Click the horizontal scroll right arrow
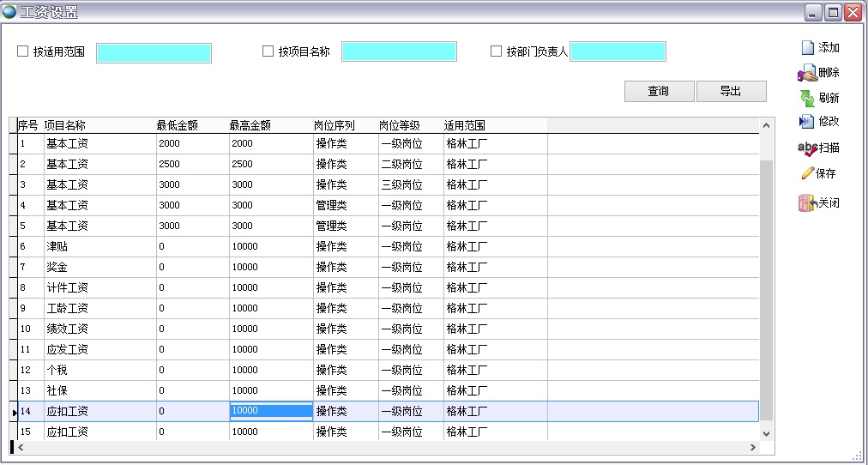Image resolution: width=868 pixels, height=465 pixels. 753,448
